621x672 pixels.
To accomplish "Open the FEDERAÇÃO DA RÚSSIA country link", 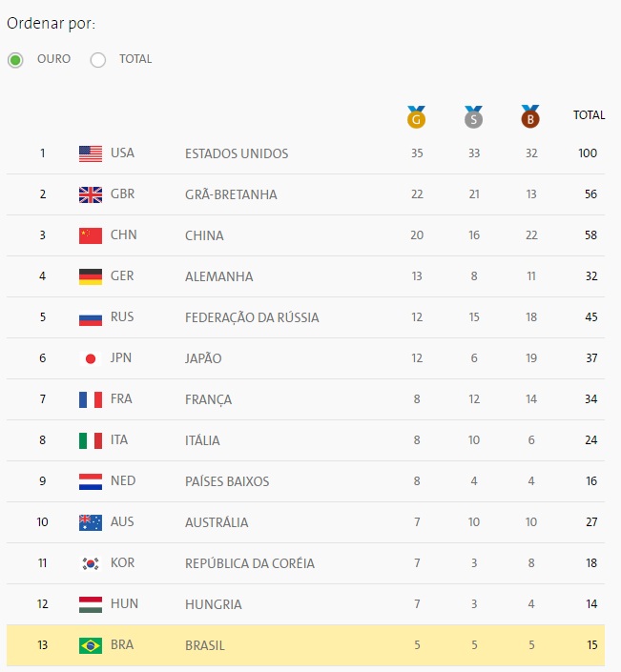I will [252, 317].
